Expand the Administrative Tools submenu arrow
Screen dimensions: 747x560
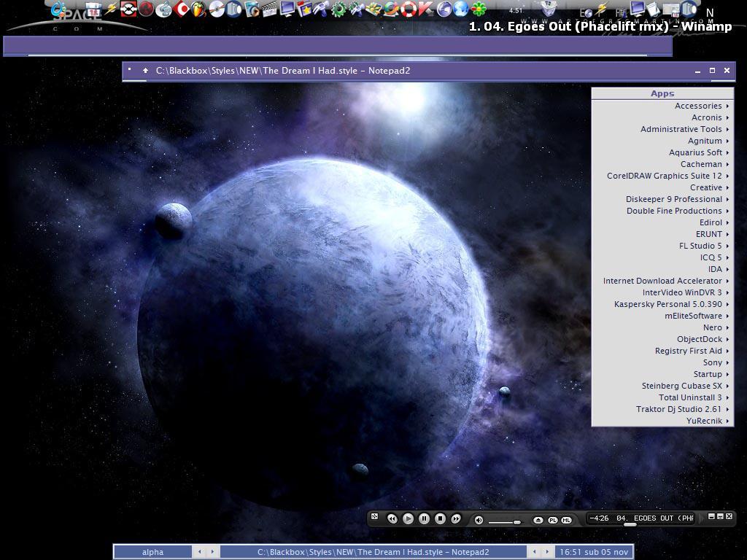point(727,130)
